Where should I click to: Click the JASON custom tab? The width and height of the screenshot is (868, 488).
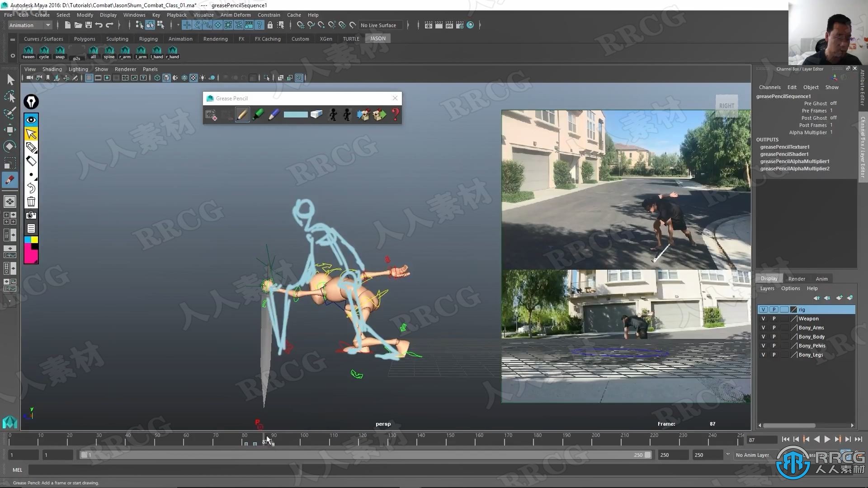tap(378, 38)
